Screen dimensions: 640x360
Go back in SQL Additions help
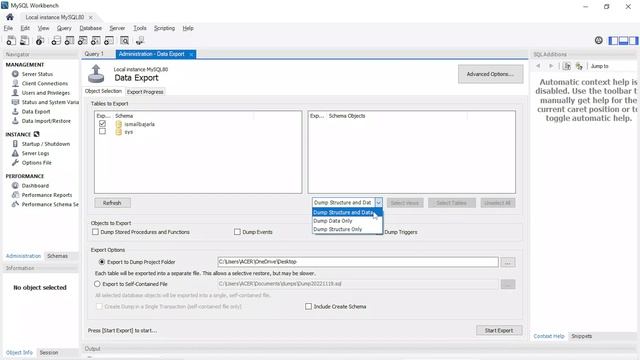click(x=538, y=66)
